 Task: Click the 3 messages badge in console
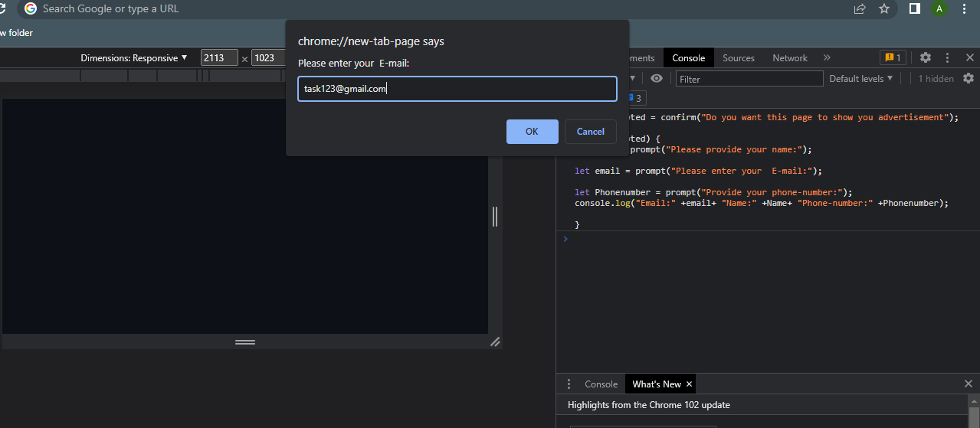pos(637,98)
